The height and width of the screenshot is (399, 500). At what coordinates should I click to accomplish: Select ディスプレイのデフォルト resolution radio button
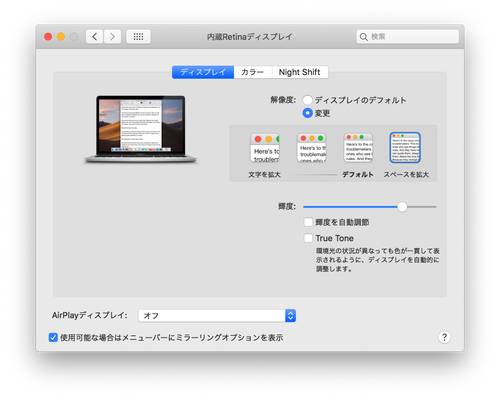307,100
